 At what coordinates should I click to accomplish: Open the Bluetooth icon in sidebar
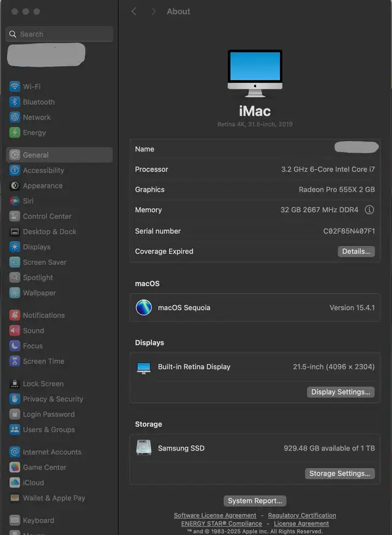coord(15,102)
